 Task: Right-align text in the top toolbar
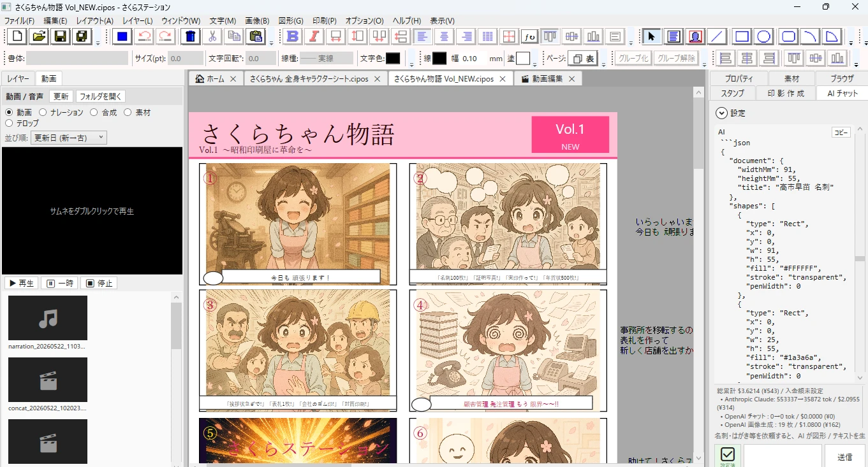(466, 36)
